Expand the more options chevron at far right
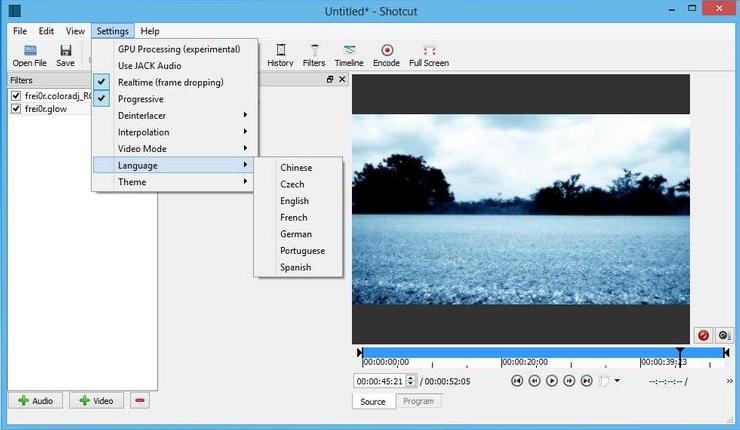This screenshot has width=740, height=430. click(729, 381)
